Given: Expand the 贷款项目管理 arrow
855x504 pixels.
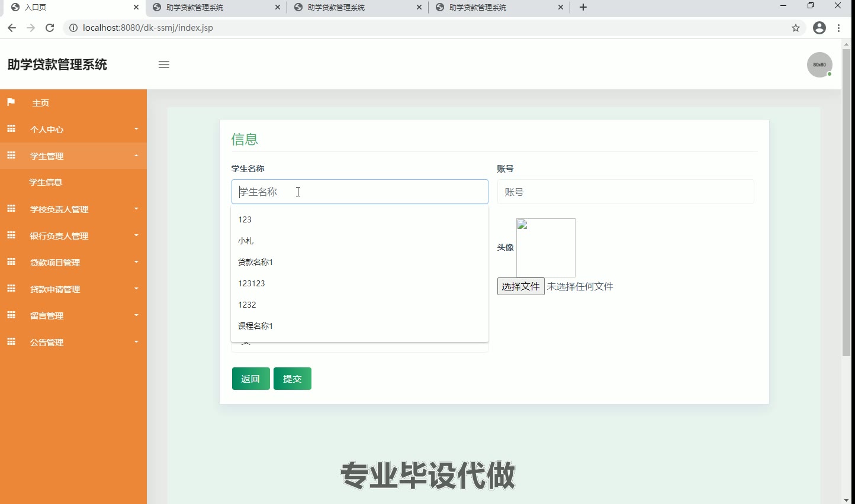Looking at the screenshot, I should 136,262.
